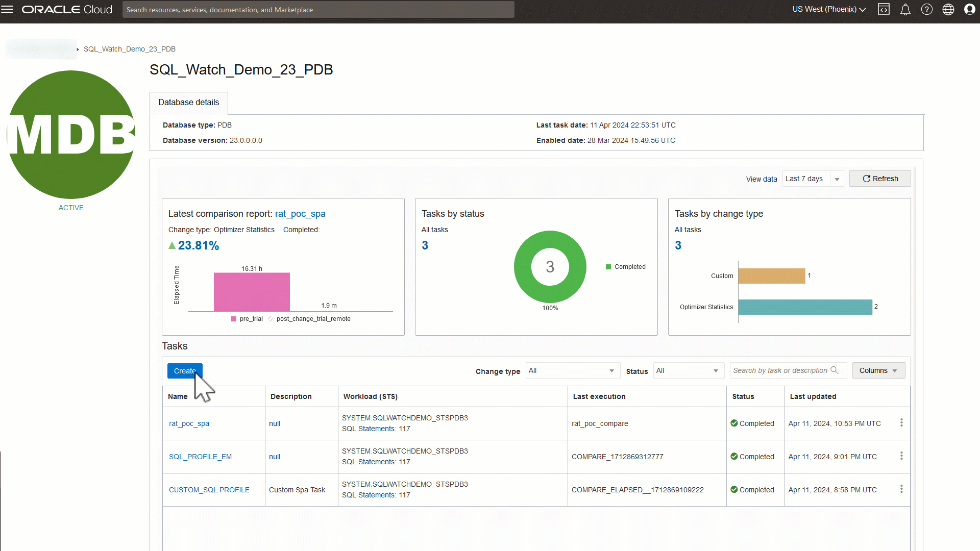
Task: Open the notifications bell
Action: (905, 9)
